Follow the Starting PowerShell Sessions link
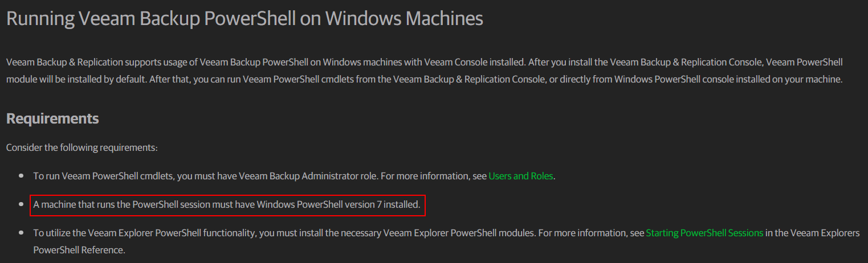Viewport: 868px width, 263px height. (704, 233)
